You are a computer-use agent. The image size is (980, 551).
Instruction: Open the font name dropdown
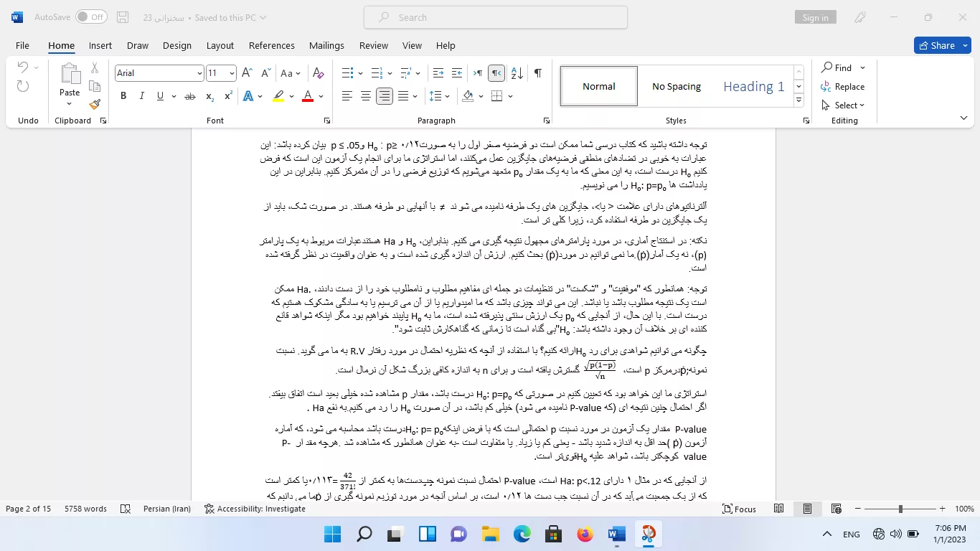point(199,73)
